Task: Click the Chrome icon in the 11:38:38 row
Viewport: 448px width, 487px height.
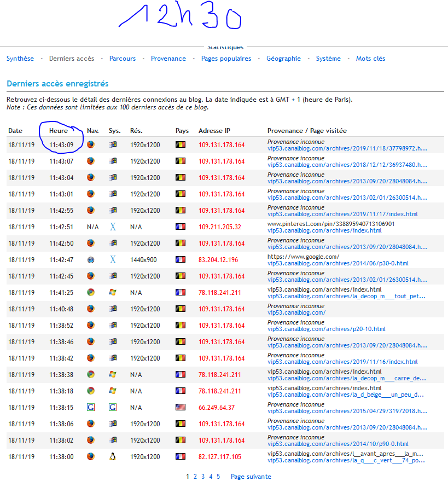Action: pos(91,374)
